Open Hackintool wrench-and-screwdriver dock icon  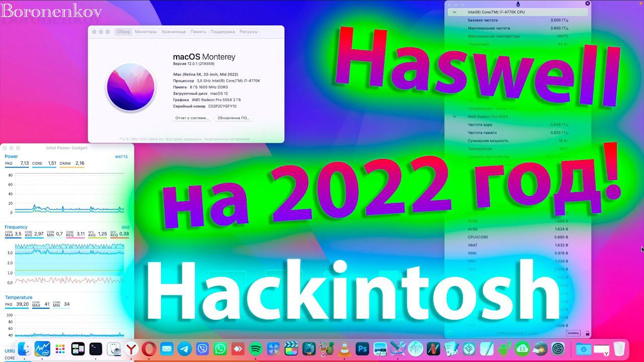398,349
